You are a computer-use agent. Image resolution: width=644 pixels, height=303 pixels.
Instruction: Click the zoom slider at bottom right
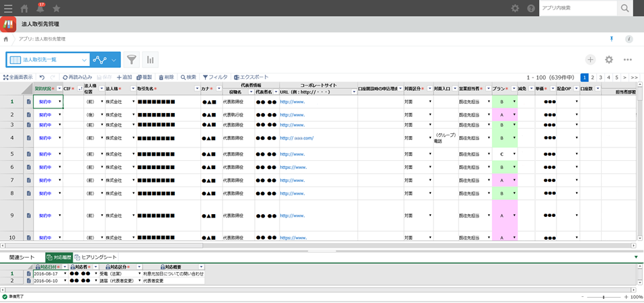click(603, 297)
